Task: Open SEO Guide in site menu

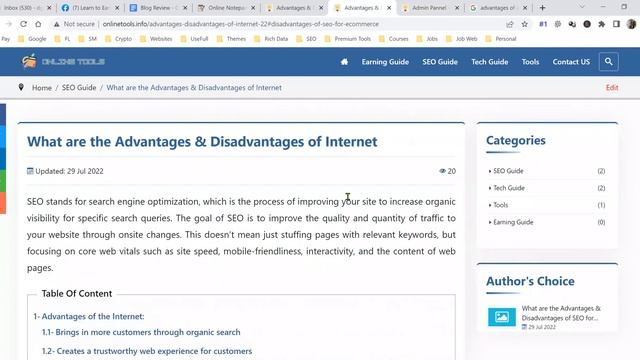Action: click(x=440, y=62)
